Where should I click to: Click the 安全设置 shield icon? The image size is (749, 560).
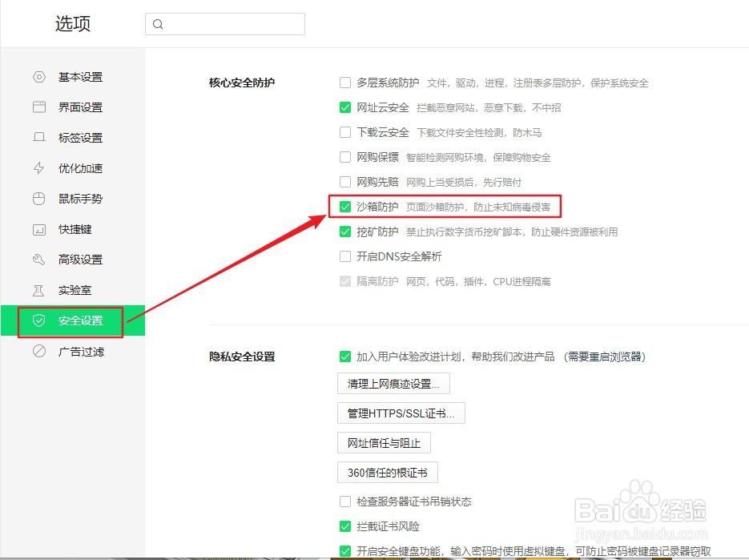(x=38, y=320)
